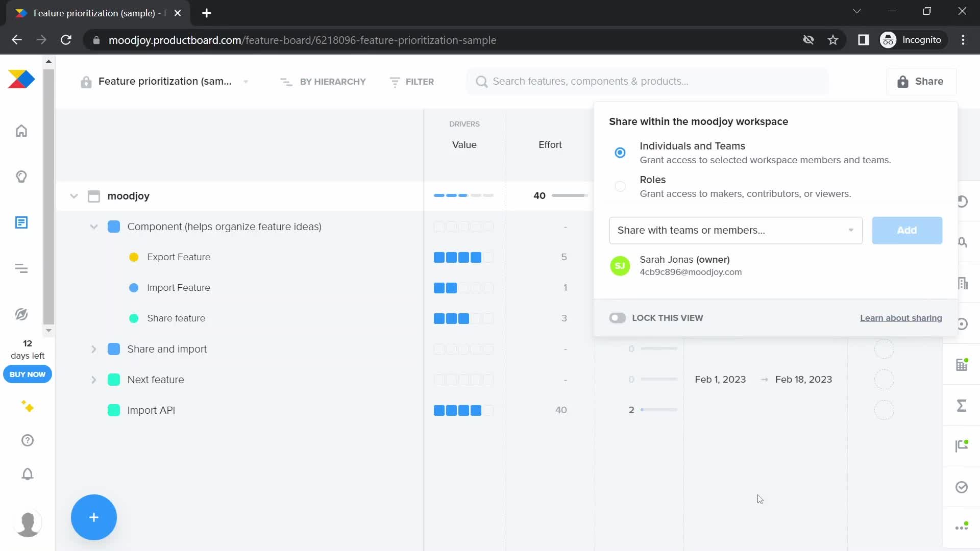
Task: Click the checkmark circle icon in right rail
Action: [x=962, y=487]
